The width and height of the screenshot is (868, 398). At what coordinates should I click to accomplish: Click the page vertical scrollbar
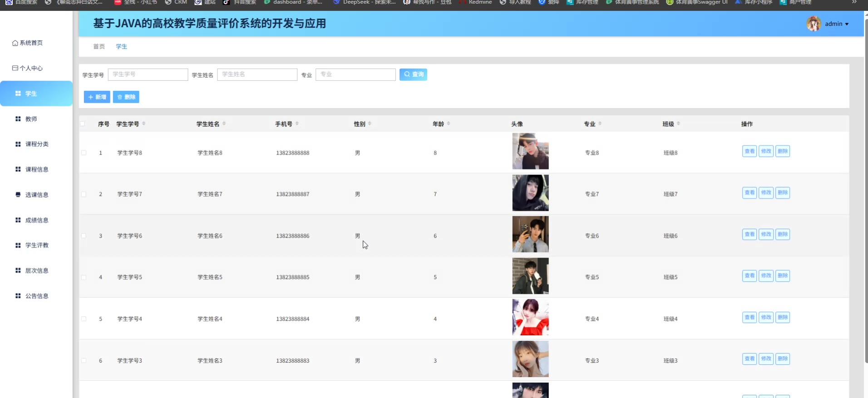[866, 191]
